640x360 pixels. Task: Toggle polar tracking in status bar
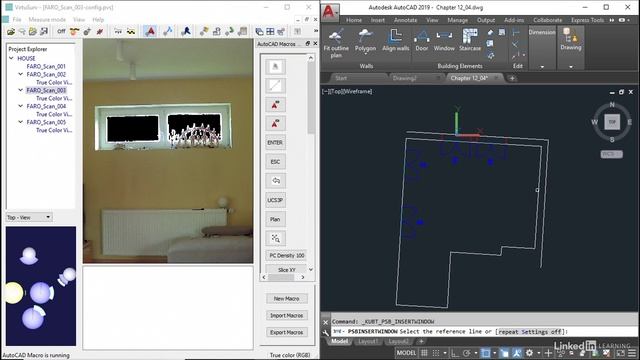467,353
